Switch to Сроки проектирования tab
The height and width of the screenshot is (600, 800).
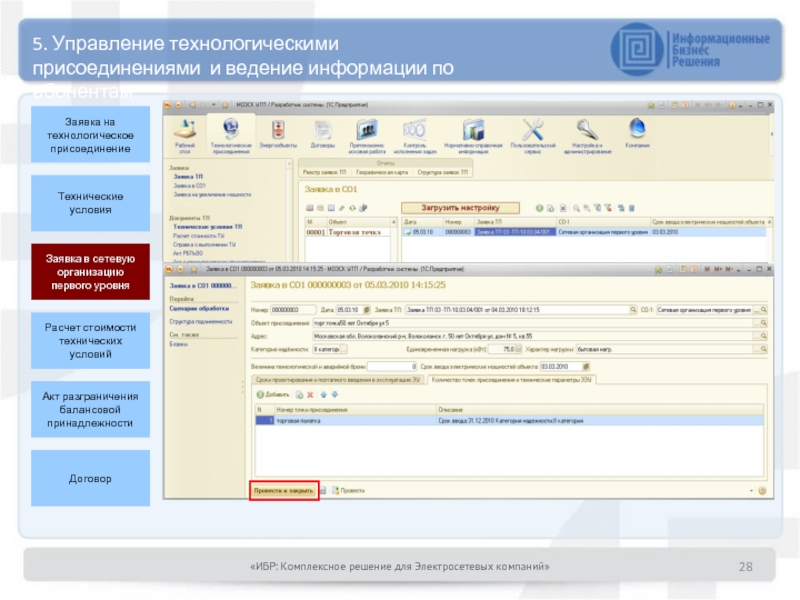pos(338,379)
